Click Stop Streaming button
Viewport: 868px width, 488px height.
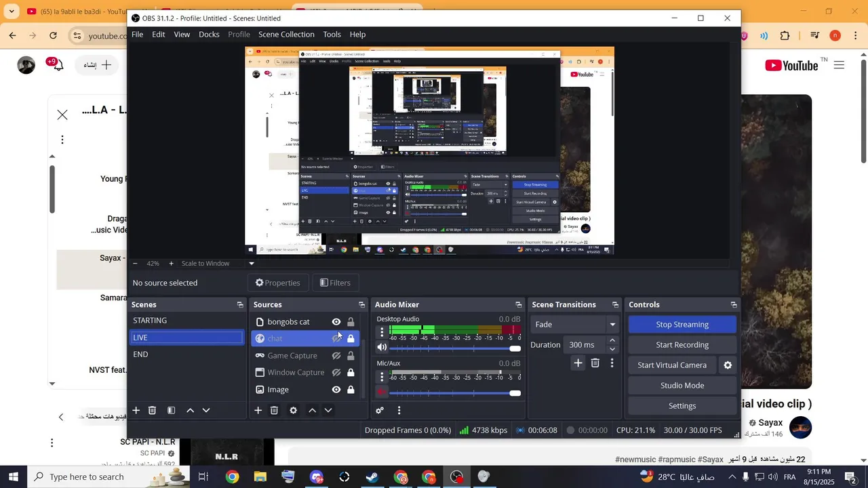tap(682, 325)
